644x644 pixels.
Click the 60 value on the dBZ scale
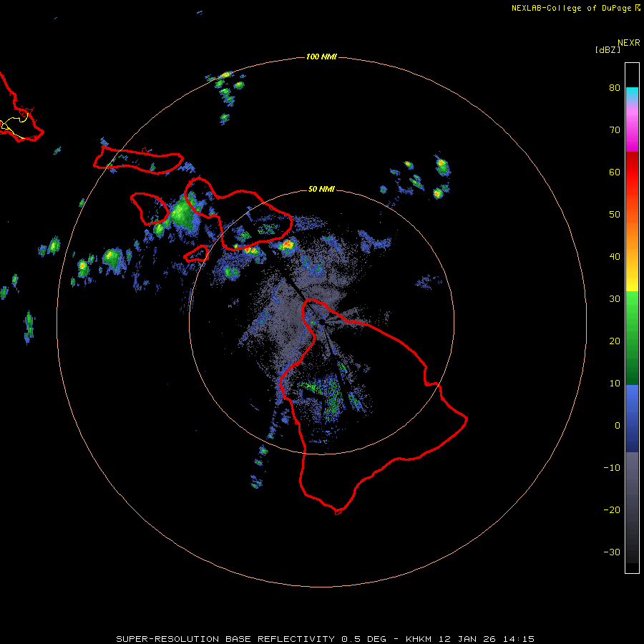pos(615,172)
